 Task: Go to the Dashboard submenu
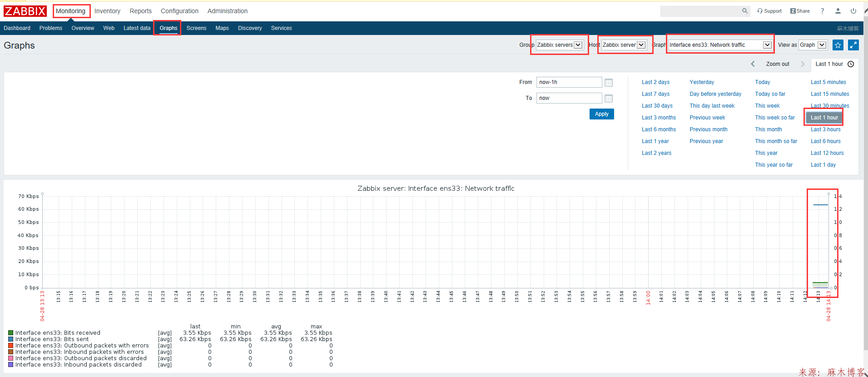(x=17, y=28)
